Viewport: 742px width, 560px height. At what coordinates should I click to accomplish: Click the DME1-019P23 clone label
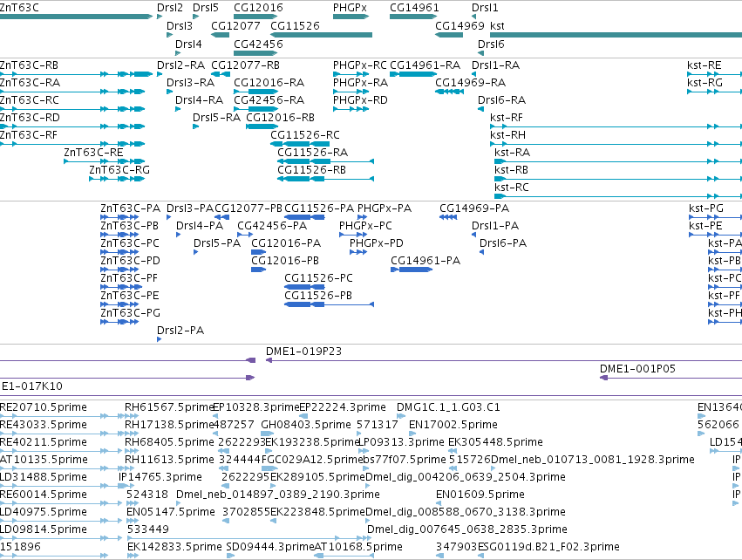303,352
